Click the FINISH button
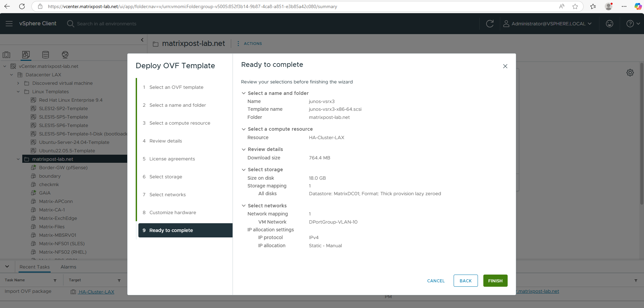This screenshot has width=644, height=308. (495, 281)
